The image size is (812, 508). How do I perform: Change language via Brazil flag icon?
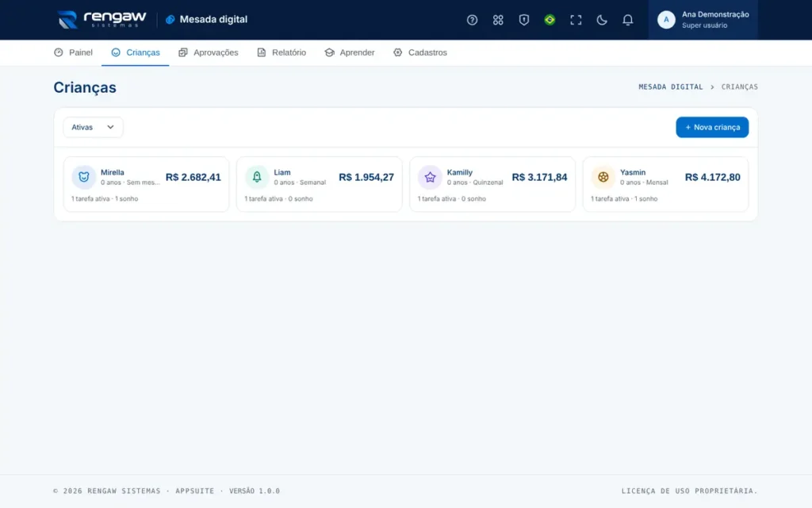pyautogui.click(x=550, y=20)
